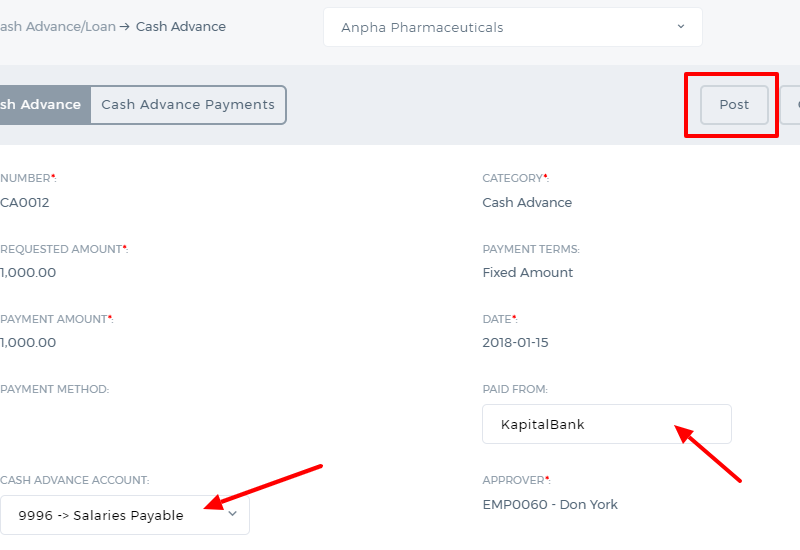Click the breadcrumb arrow separator
Viewport: 800px width, 550px height.
[124, 27]
